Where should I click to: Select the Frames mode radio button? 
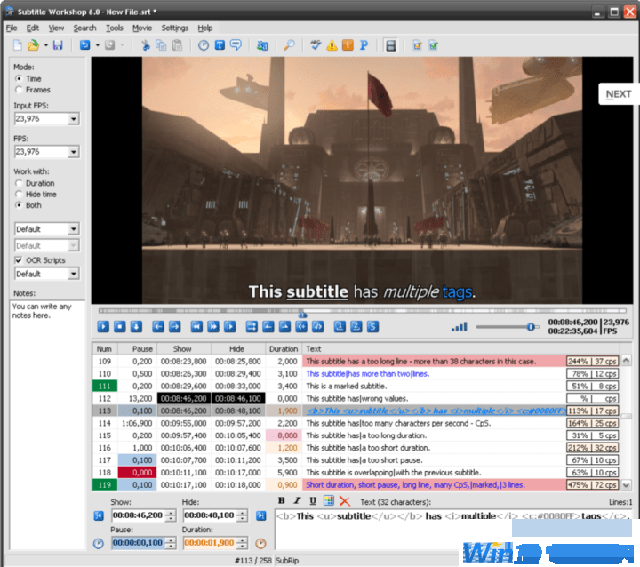tap(19, 90)
